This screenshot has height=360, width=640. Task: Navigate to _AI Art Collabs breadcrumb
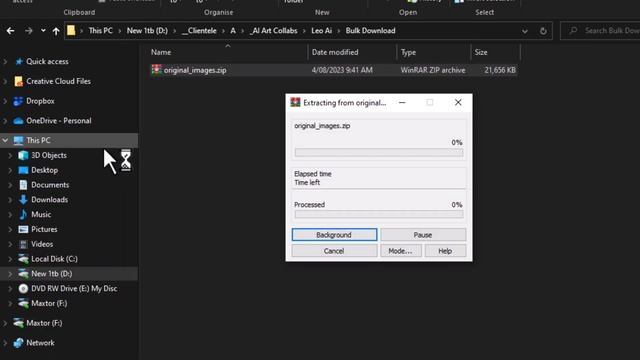point(273,31)
